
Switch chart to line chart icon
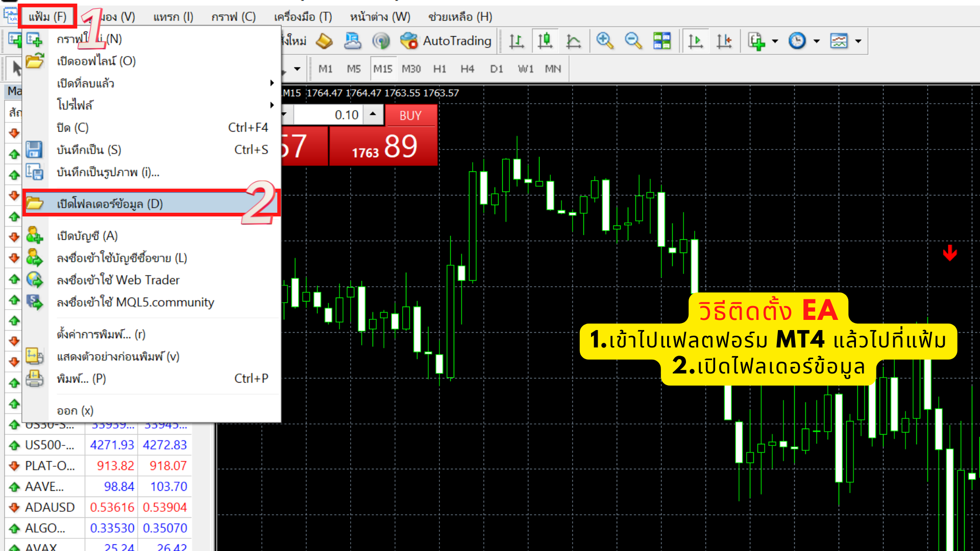(574, 41)
